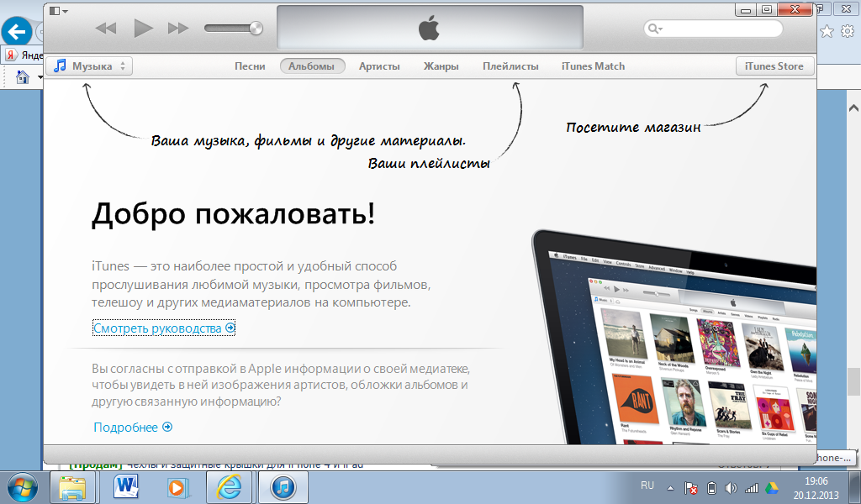Viewport: 861px width, 504px height.
Task: Open the network signal tray icon
Action: [751, 487]
